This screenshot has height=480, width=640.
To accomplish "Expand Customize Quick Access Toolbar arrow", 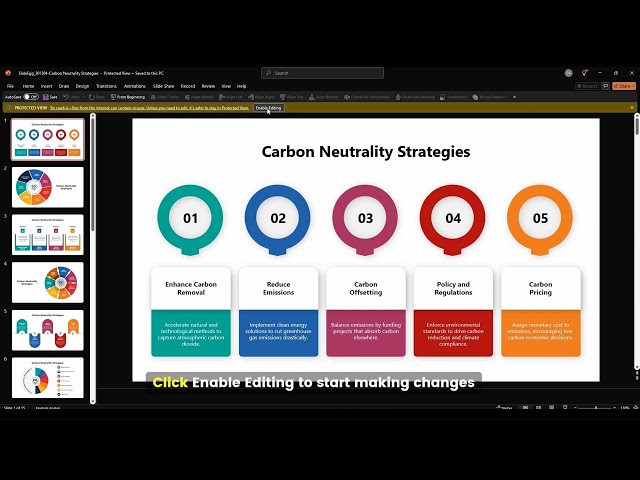I will (x=514, y=97).
